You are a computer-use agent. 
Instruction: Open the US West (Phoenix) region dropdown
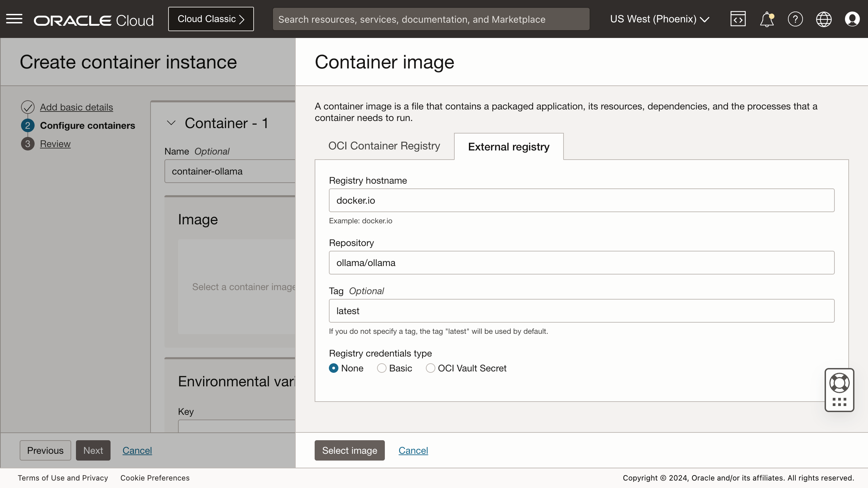[659, 19]
